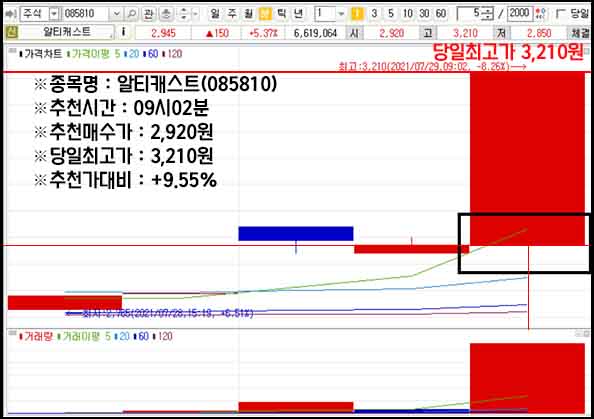Click the round icon next to 관 button
594x419 pixels.
[166, 14]
